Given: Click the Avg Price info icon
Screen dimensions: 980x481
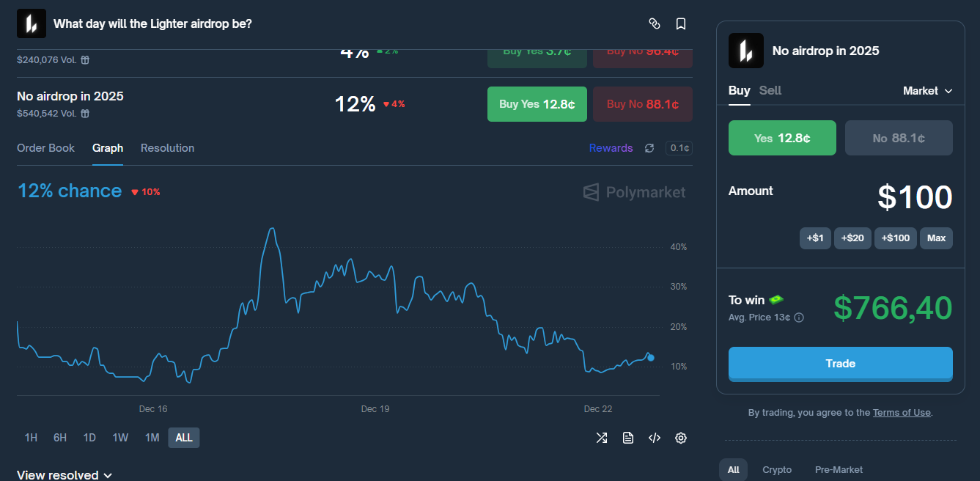Looking at the screenshot, I should click(x=800, y=317).
